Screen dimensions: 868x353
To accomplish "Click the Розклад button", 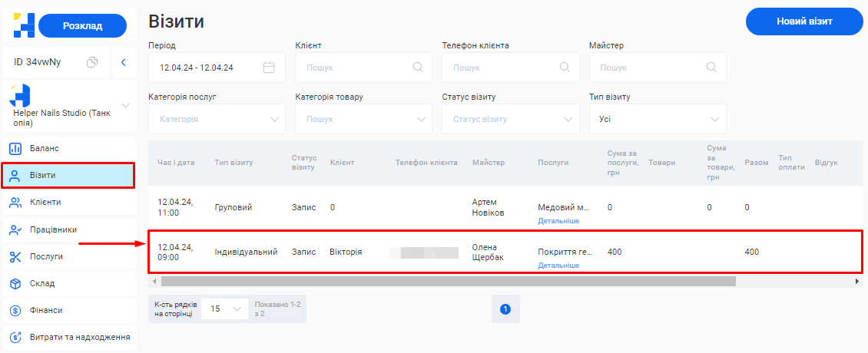I will 82,26.
